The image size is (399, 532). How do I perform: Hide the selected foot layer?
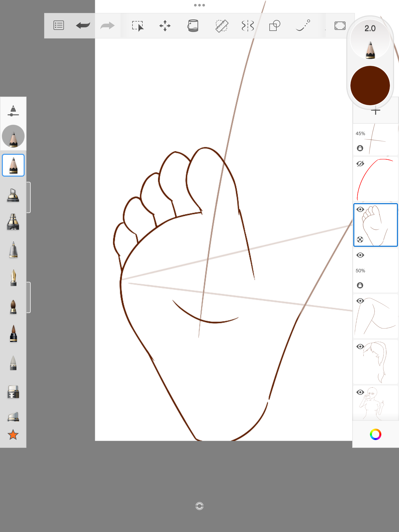[x=360, y=209]
